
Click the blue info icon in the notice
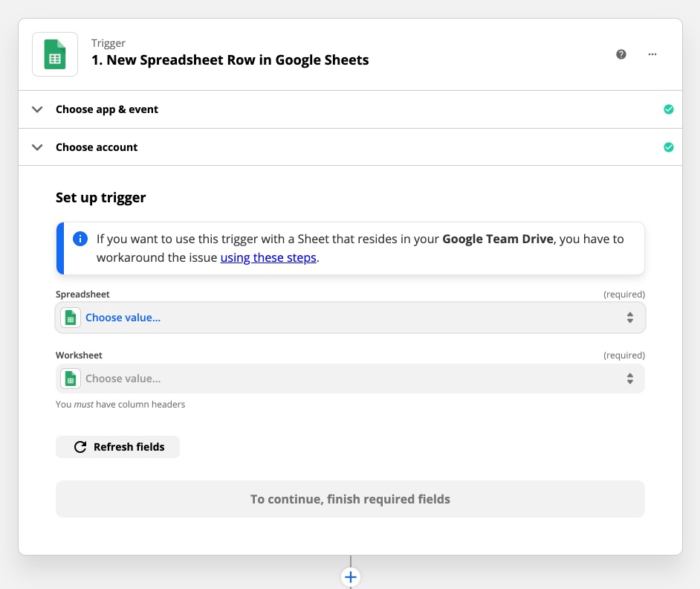pyautogui.click(x=80, y=239)
